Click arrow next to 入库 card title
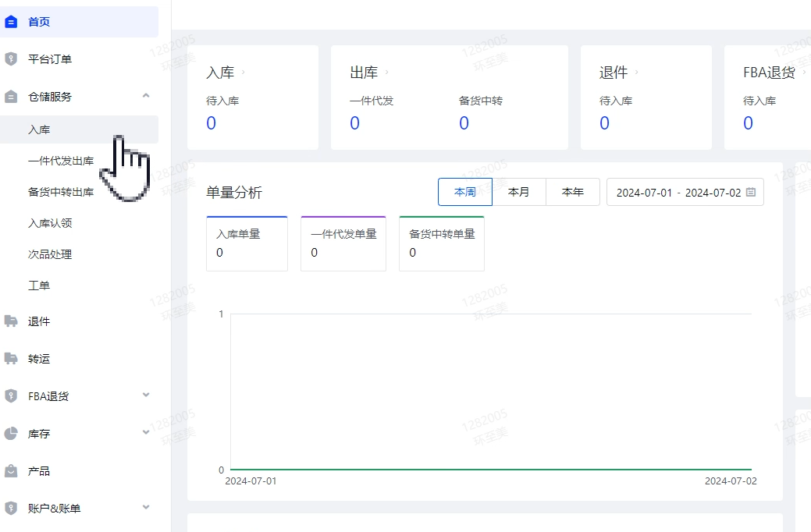Image resolution: width=811 pixels, height=532 pixels. point(243,73)
